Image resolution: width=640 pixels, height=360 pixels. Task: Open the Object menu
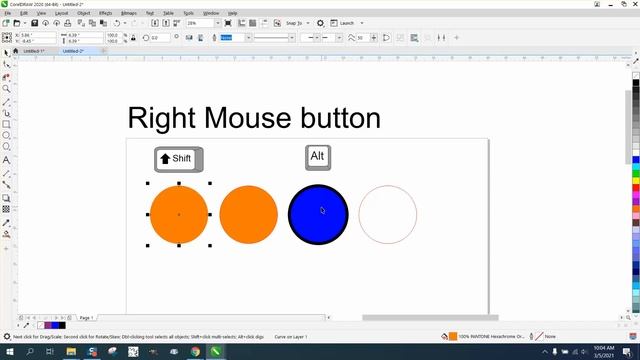(84, 13)
